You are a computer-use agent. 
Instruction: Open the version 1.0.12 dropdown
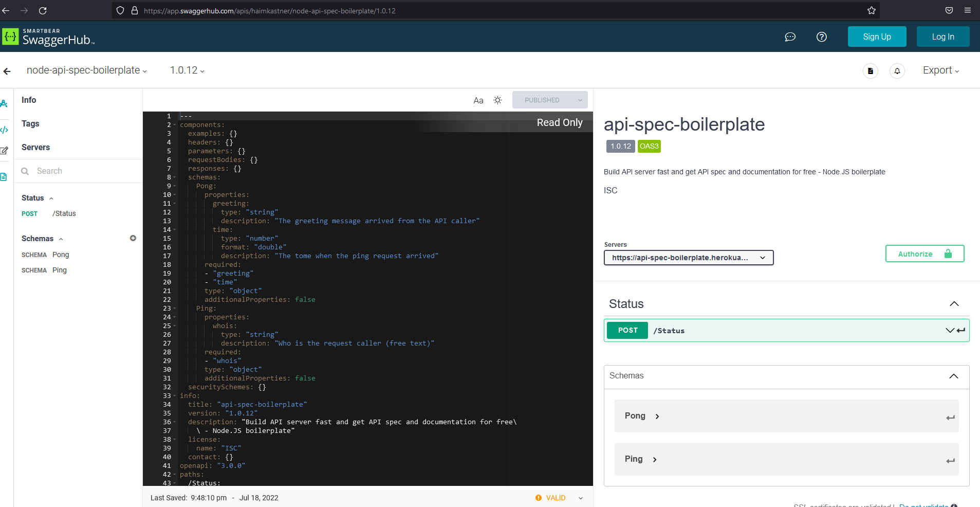pos(186,70)
